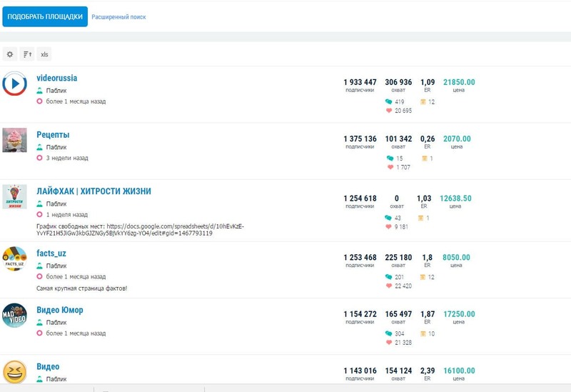
Task: Export the list with the xls button
Action: (44, 54)
